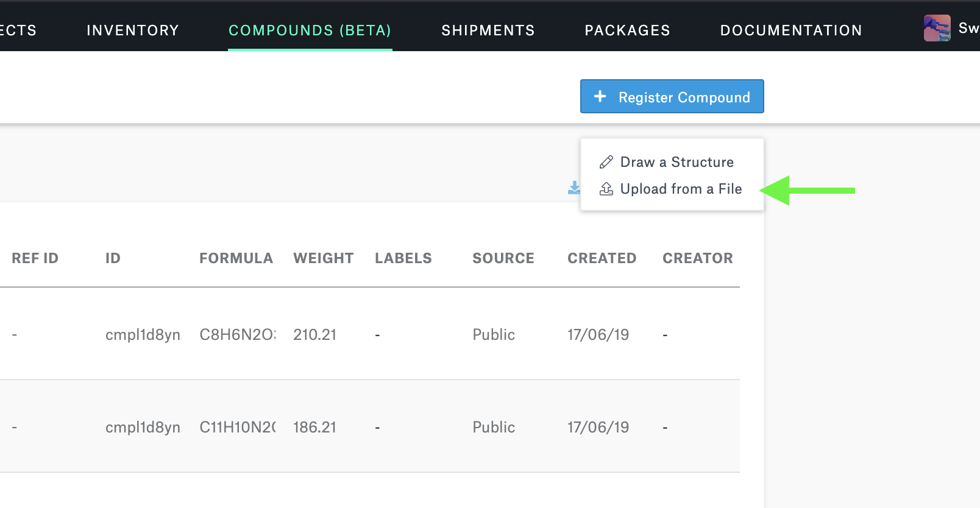Click the download icon above the table
Screen dimensions: 980x508
(573, 188)
